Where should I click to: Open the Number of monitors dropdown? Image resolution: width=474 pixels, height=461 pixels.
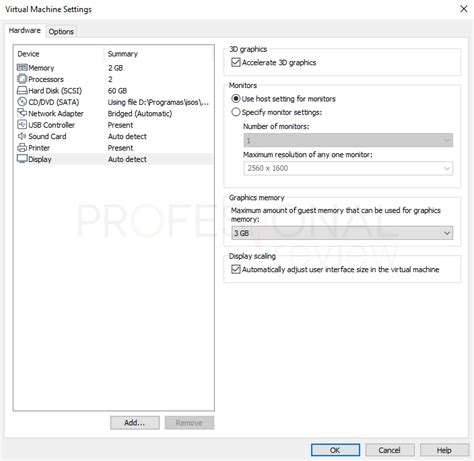coord(348,140)
